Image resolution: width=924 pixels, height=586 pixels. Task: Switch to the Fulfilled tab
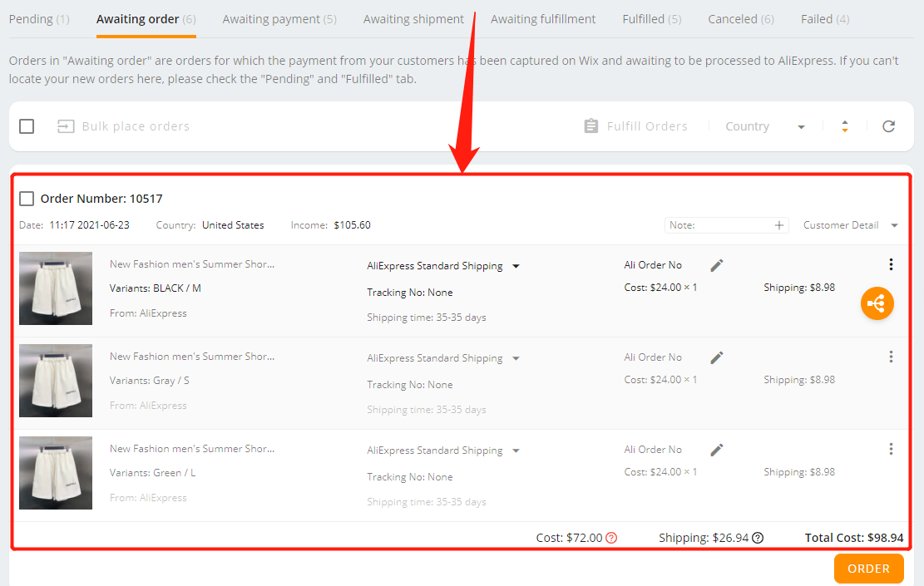coord(652,19)
